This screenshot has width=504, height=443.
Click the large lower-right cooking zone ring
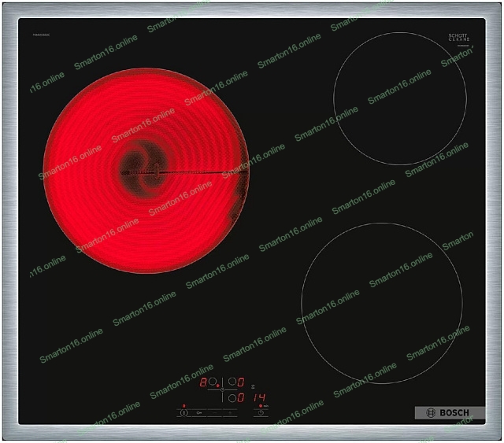tap(381, 303)
